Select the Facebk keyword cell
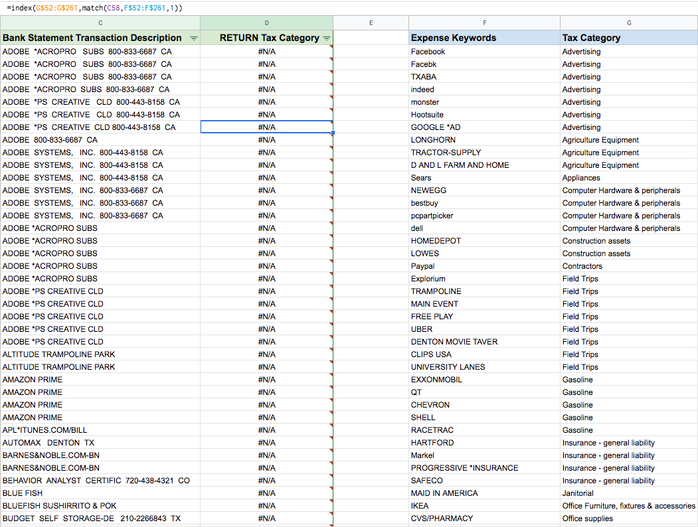The height and width of the screenshot is (527, 698). pyautogui.click(x=484, y=64)
